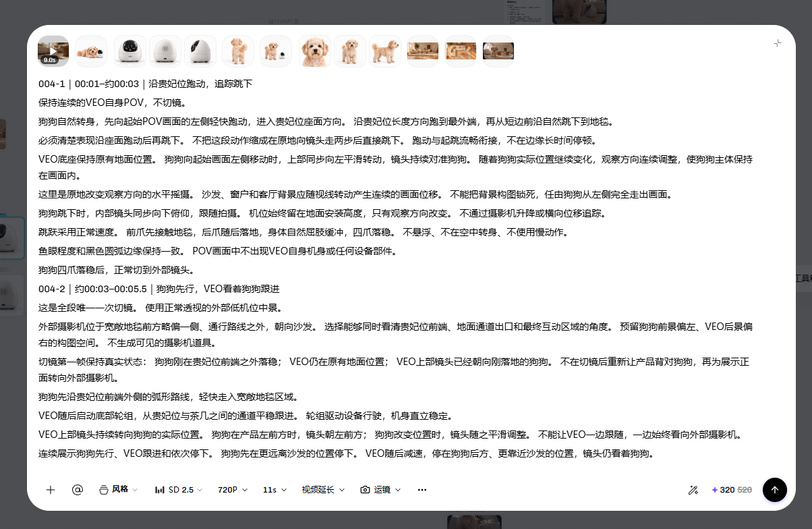Select the puppy face close-up thumbnail
This screenshot has width=812, height=529.
pyautogui.click(x=315, y=51)
